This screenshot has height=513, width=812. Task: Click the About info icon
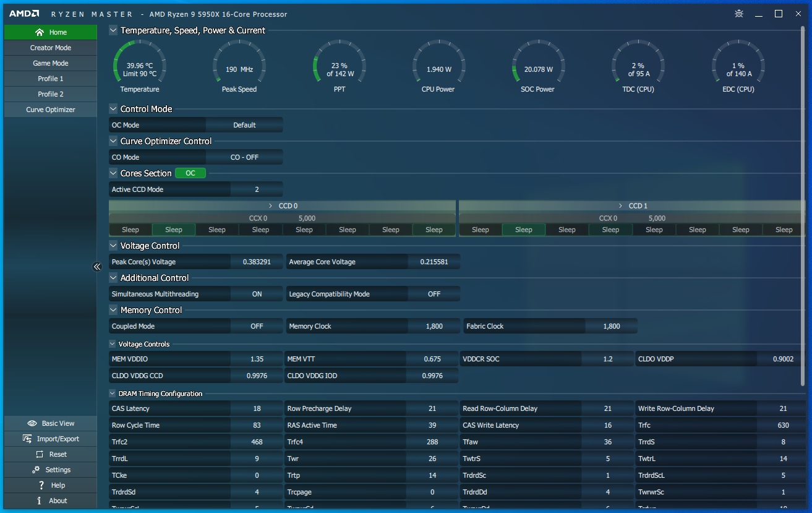click(40, 501)
